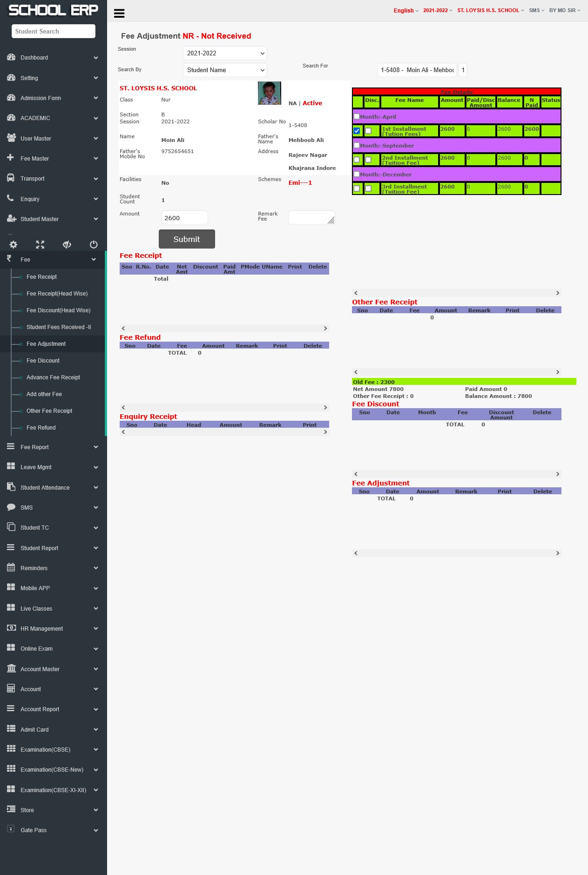Open the Dashboard sidebar icon

coord(11,57)
